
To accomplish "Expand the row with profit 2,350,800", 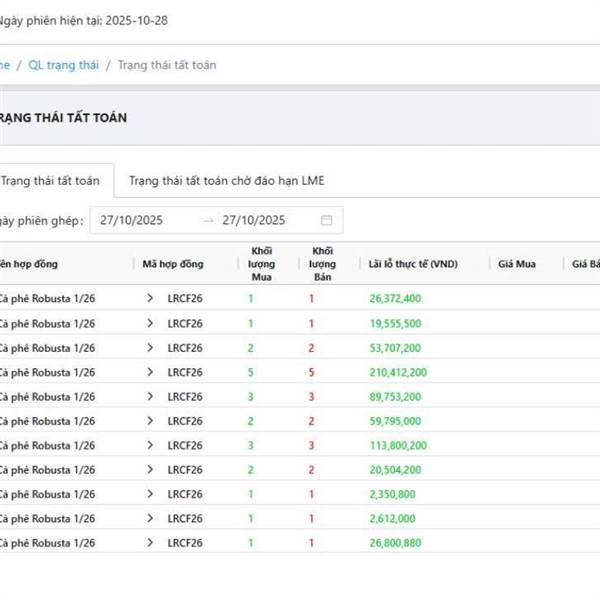I will 150,494.
